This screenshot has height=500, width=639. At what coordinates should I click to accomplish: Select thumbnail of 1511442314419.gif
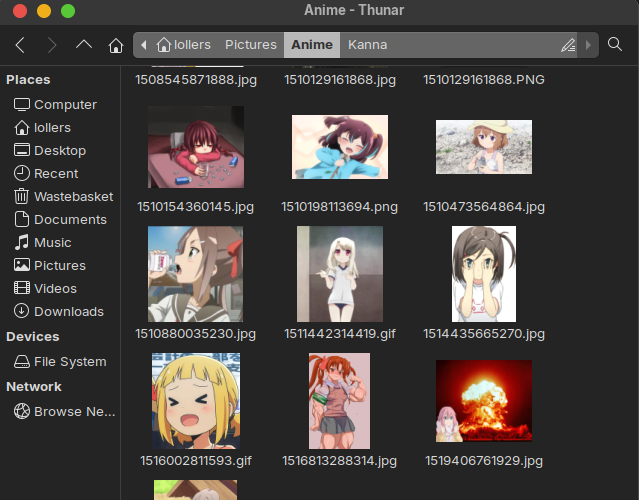[340, 274]
